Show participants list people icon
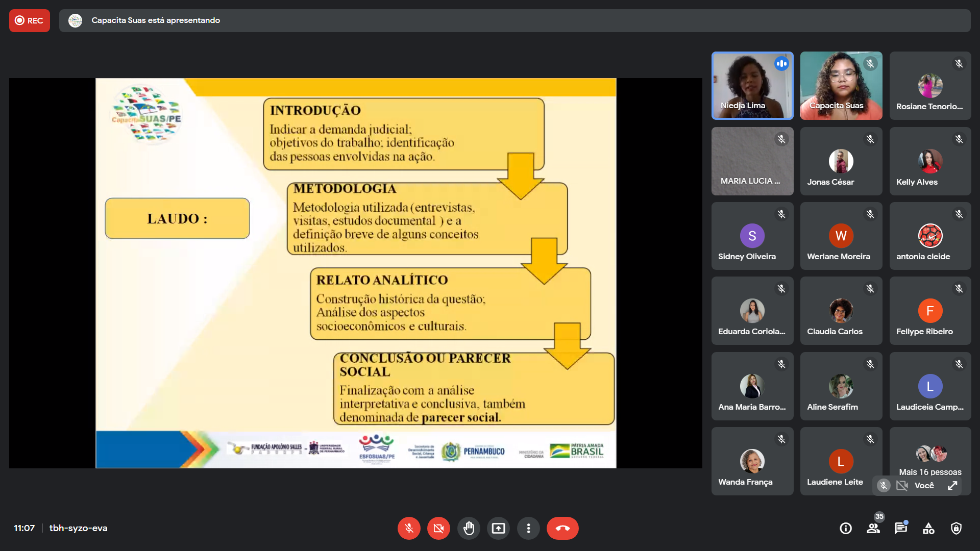 pyautogui.click(x=873, y=528)
